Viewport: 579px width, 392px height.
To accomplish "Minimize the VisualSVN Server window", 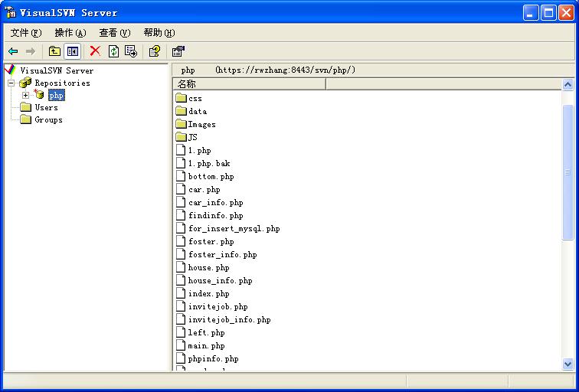I will pos(530,13).
